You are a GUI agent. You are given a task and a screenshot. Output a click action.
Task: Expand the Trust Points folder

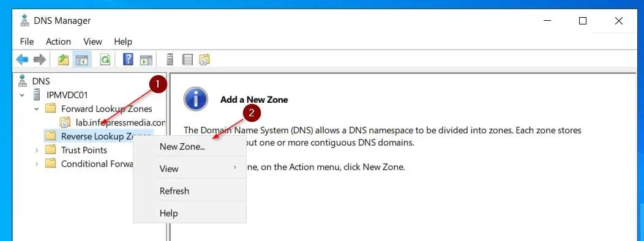coord(37,150)
